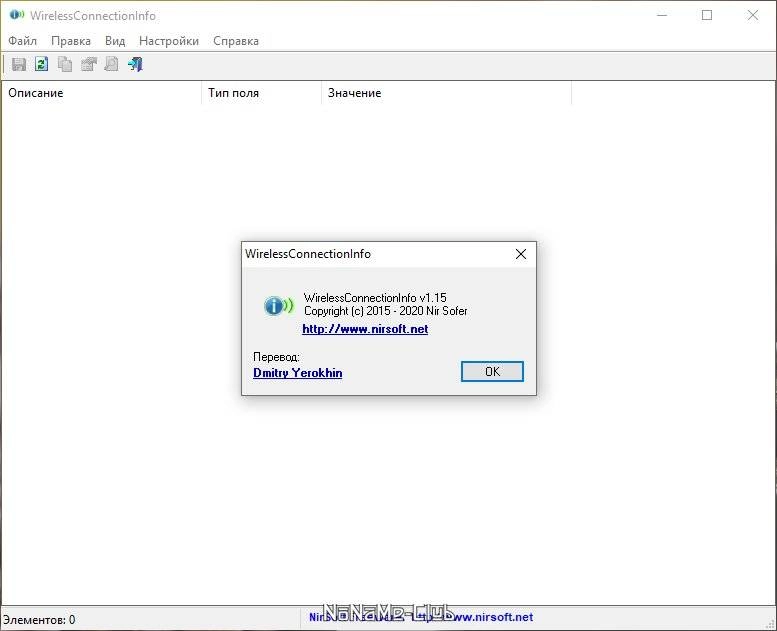This screenshot has width=777, height=631.
Task: Click the Элементов: 0 status text
Action: tap(39, 620)
